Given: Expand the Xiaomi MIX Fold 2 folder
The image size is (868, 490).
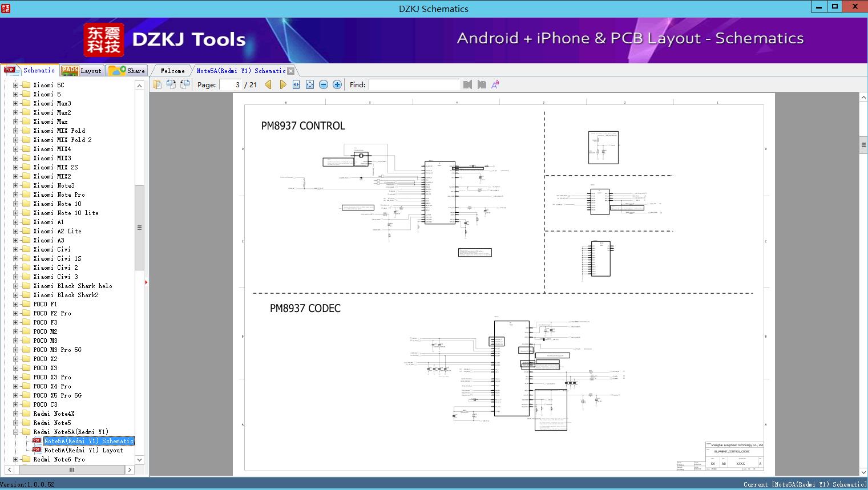Looking at the screenshot, I should click(16, 140).
